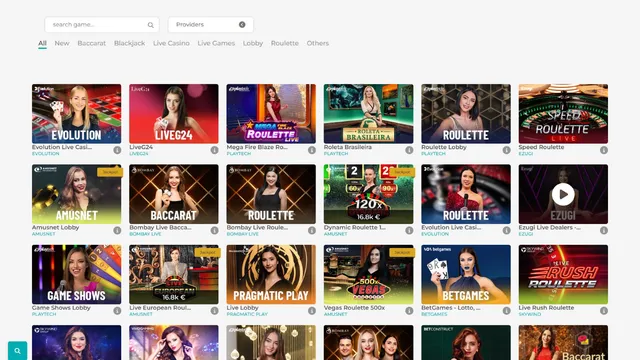Screen dimensions: 640x360
Task: Show info for Ezugi Live Dealers
Action: [x=604, y=231]
